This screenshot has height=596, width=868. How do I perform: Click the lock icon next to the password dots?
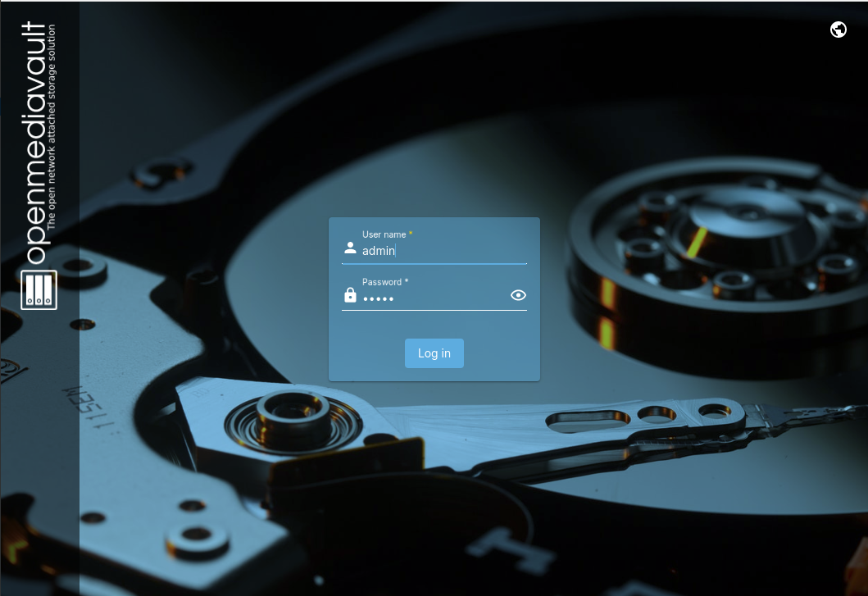coord(349,296)
